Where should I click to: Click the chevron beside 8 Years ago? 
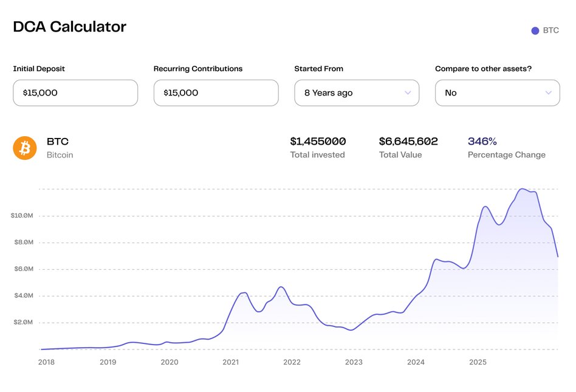(408, 93)
